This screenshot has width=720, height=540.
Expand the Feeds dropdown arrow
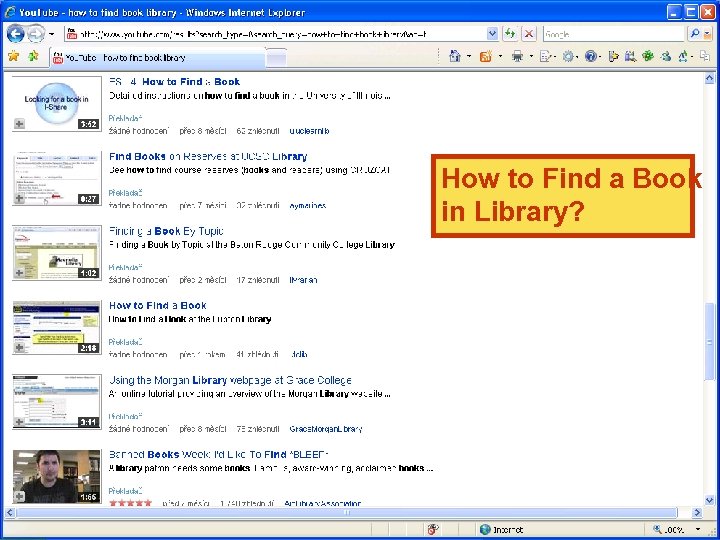[x=500, y=57]
